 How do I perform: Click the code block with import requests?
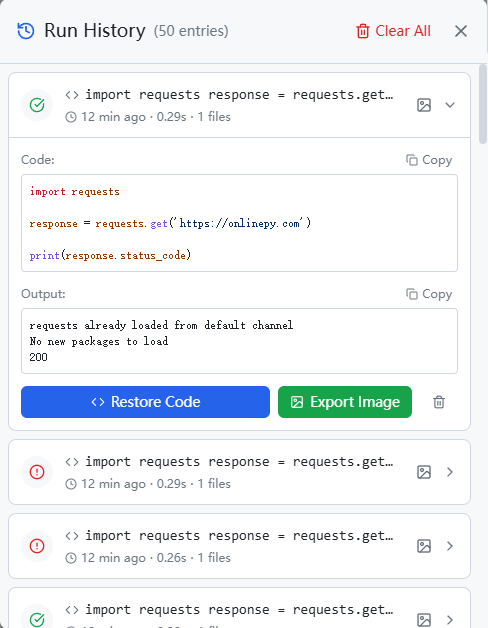coord(239,223)
